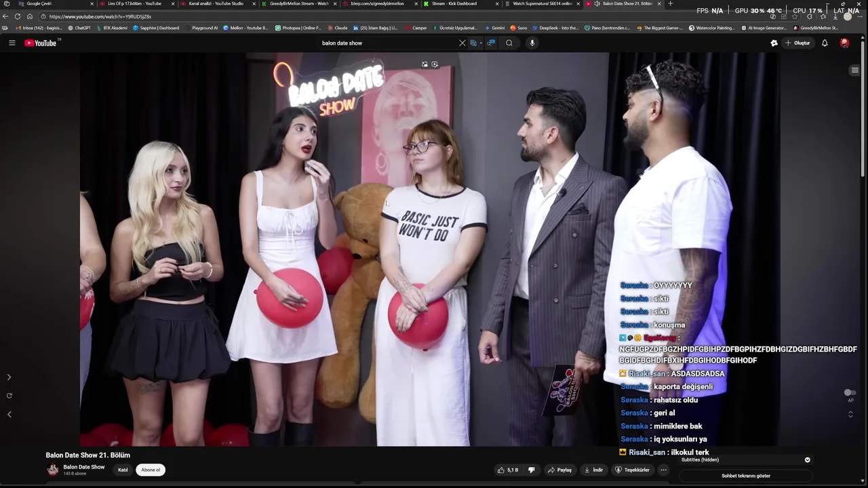The height and width of the screenshot is (488, 868).
Task: Go back with browser back arrow
Action: (x=5, y=16)
